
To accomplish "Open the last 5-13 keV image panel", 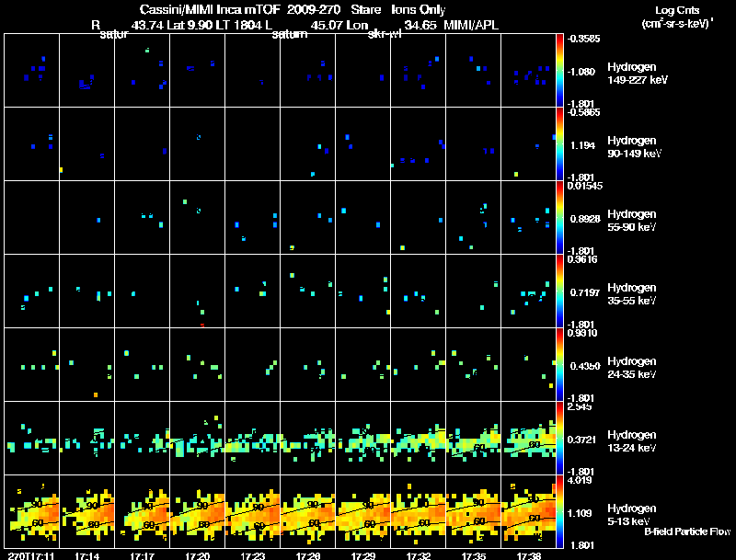I will click(x=529, y=512).
